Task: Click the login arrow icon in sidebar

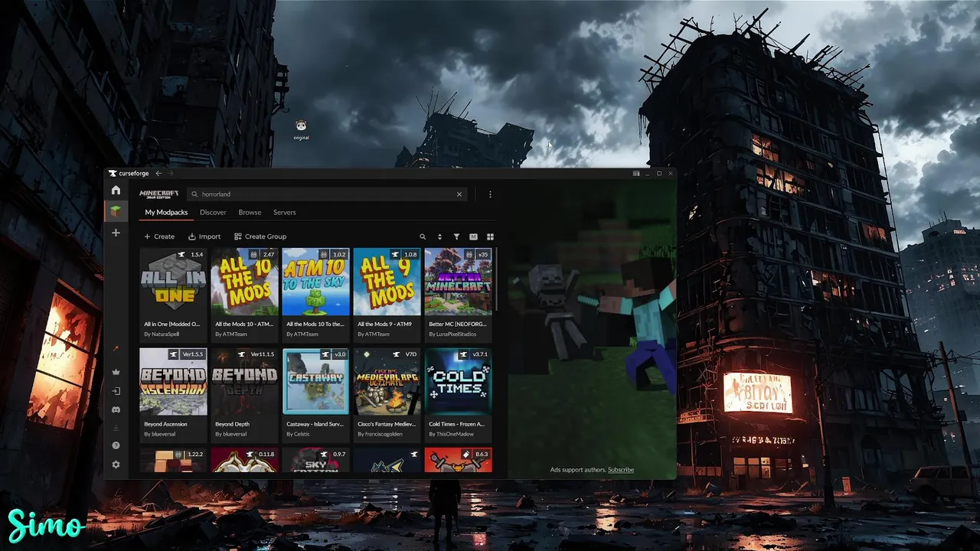Action: pos(116,391)
